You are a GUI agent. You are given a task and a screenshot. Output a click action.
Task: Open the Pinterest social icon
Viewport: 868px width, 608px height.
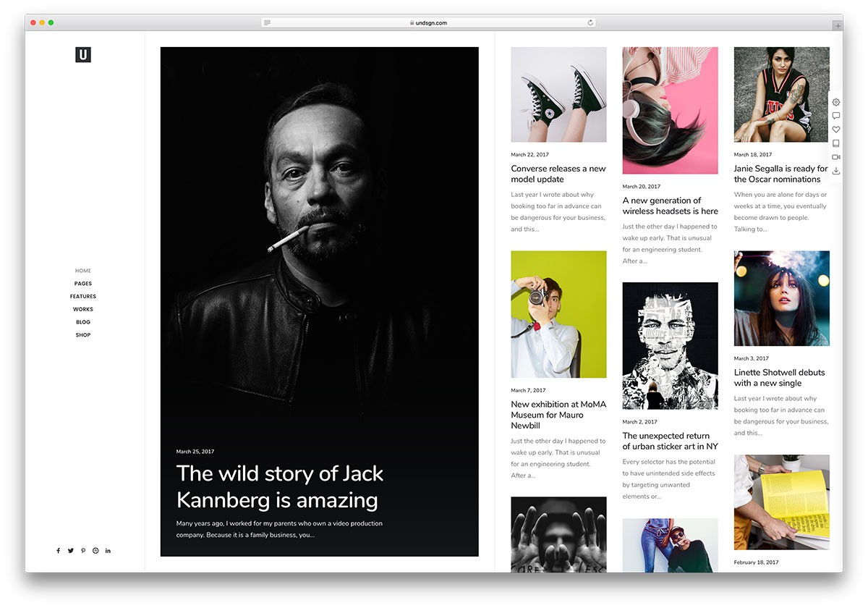point(83,551)
